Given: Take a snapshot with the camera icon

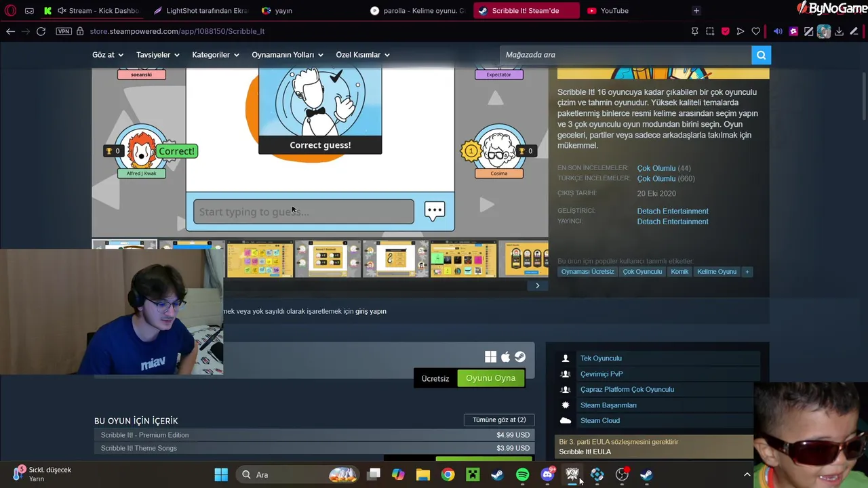Looking at the screenshot, I should tap(710, 31).
